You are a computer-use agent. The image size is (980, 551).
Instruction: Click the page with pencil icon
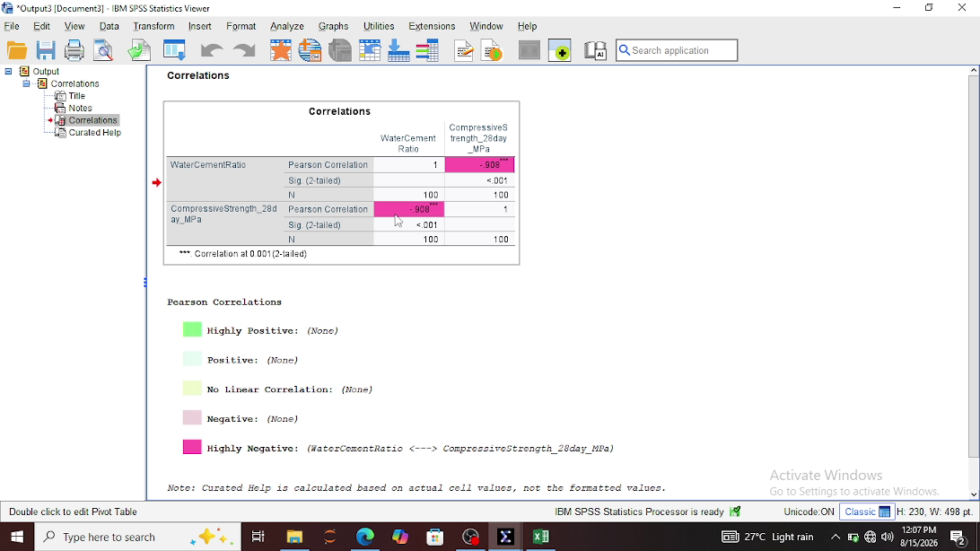point(464,50)
